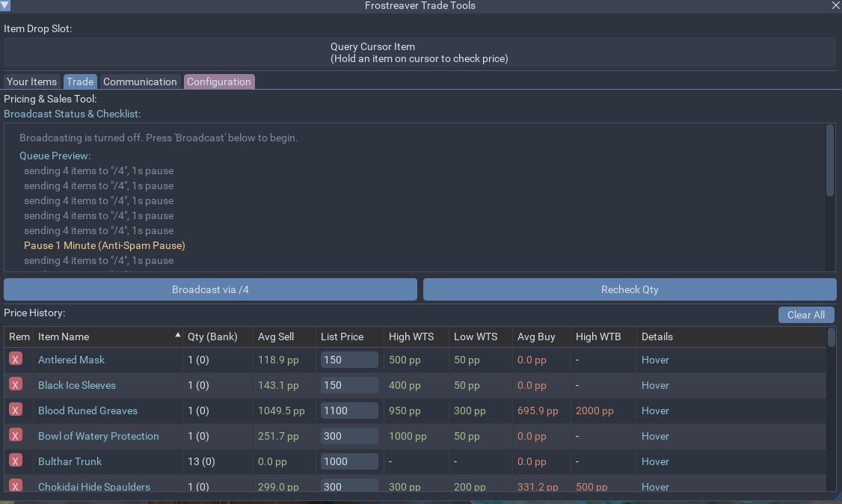Viewport: 842px width, 504px height.
Task: Remove Black Ice Sleeves with its X icon
Action: coord(16,385)
